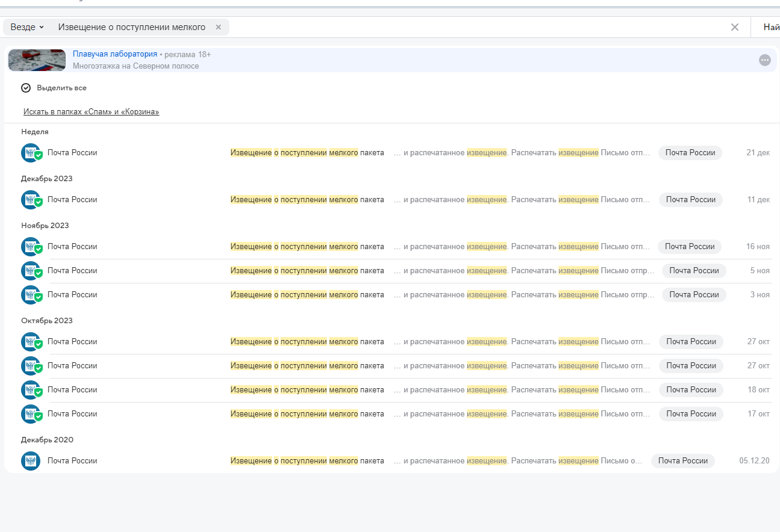Open the ad options three-dot menu
Image resolution: width=780 pixels, height=532 pixels.
[x=764, y=60]
